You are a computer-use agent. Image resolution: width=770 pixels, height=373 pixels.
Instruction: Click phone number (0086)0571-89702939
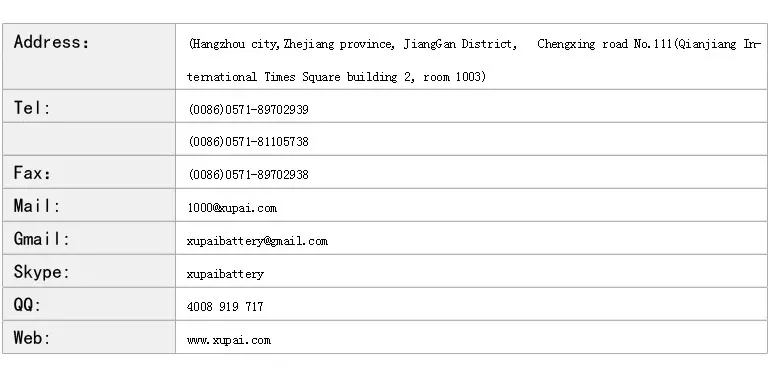248,109
